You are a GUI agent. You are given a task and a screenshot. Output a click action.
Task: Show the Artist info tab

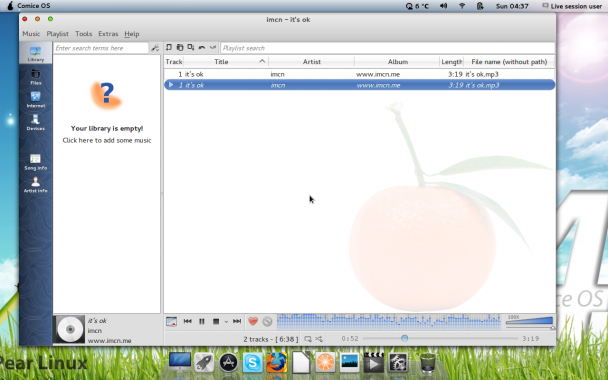35,185
